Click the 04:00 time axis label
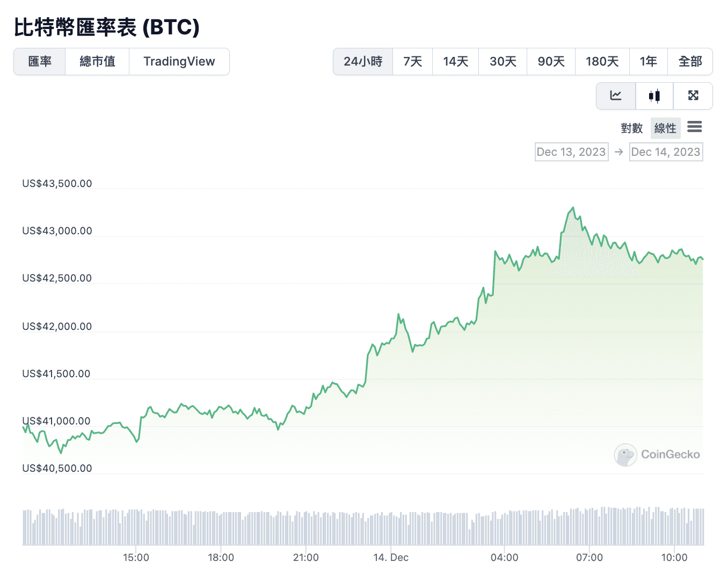This screenshot has width=728, height=576. pos(505,558)
